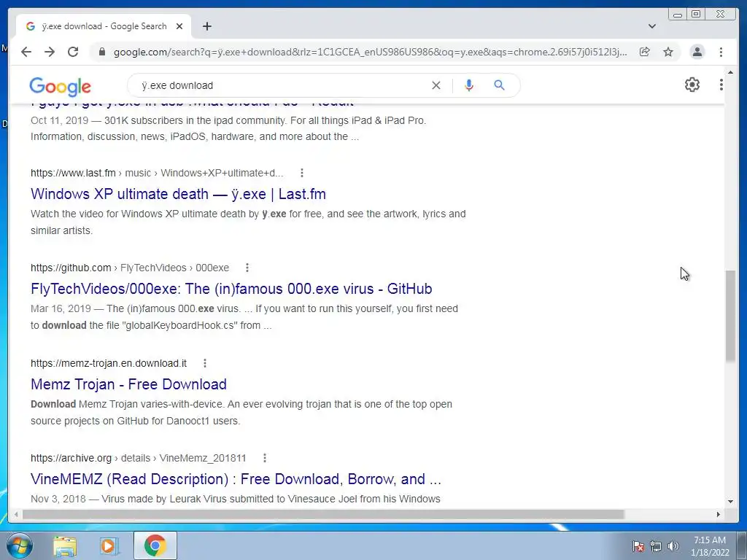Open the Windows Start menu orb
747x560 pixels.
(20, 545)
